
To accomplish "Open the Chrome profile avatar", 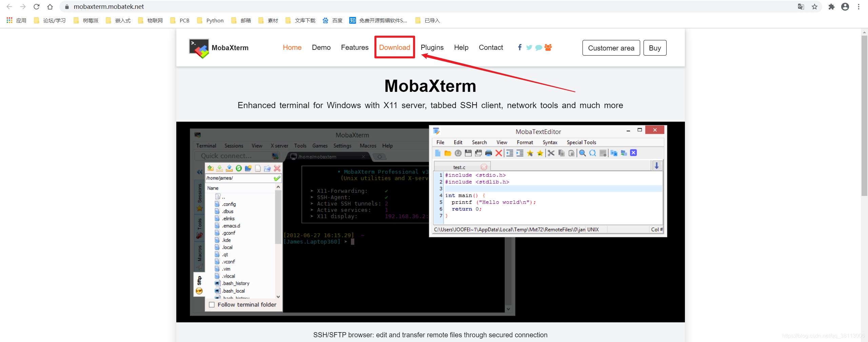I will [x=845, y=6].
